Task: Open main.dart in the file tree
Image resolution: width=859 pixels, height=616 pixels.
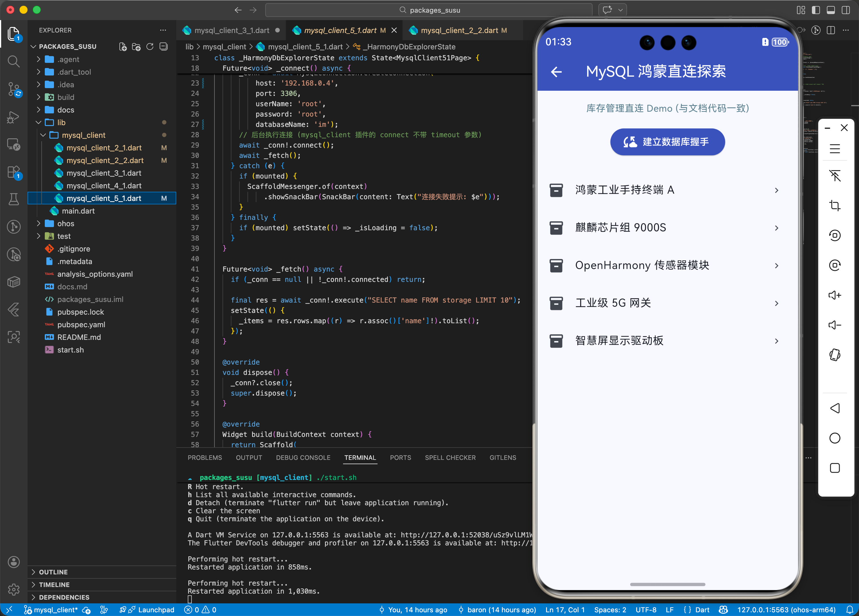Action: click(102, 211)
